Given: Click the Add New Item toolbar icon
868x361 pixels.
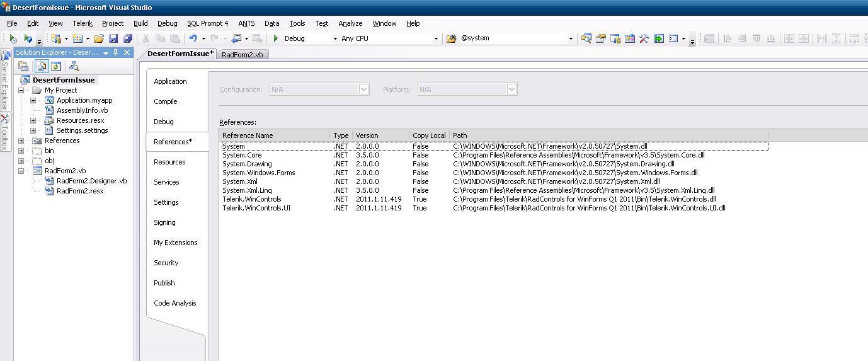Looking at the screenshot, I should tap(77, 38).
